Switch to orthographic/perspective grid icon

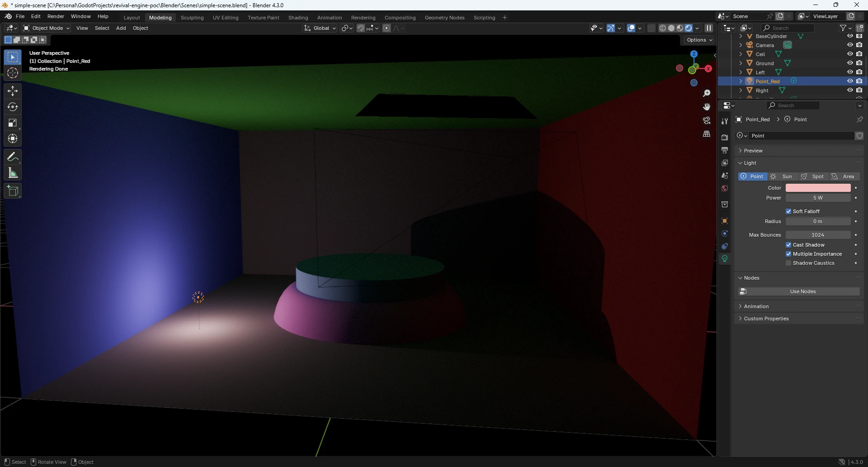pyautogui.click(x=707, y=134)
